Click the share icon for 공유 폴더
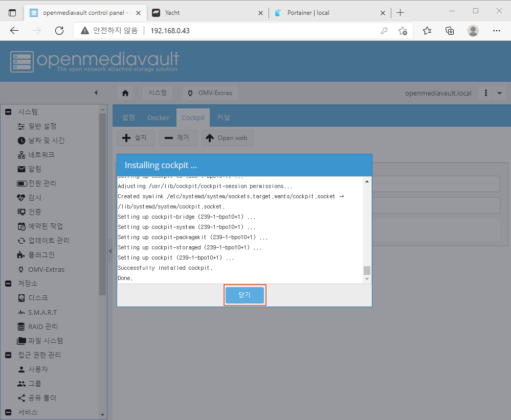511x420 pixels. pos(21,398)
